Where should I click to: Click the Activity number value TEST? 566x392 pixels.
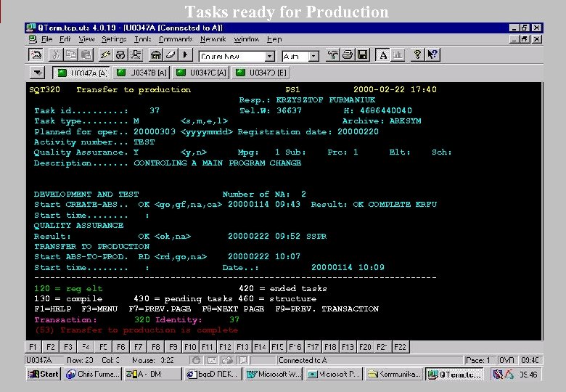pos(144,142)
